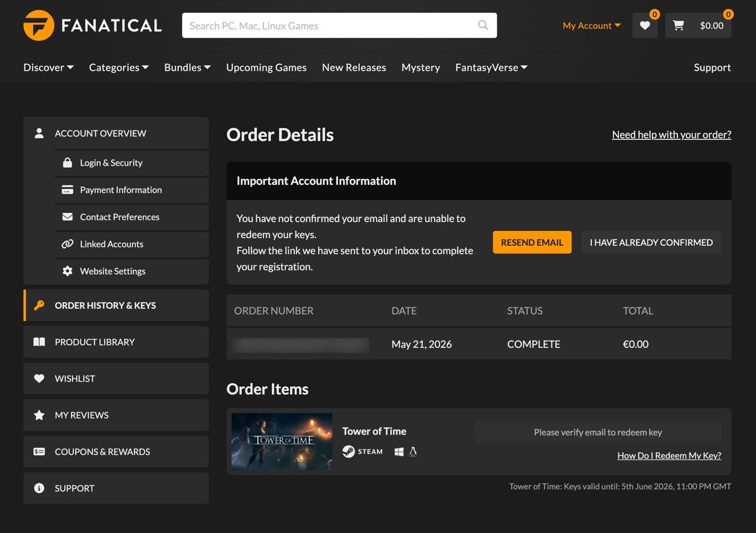Click the Windows platform icon
Image resolution: width=756 pixels, height=533 pixels.
pos(399,451)
